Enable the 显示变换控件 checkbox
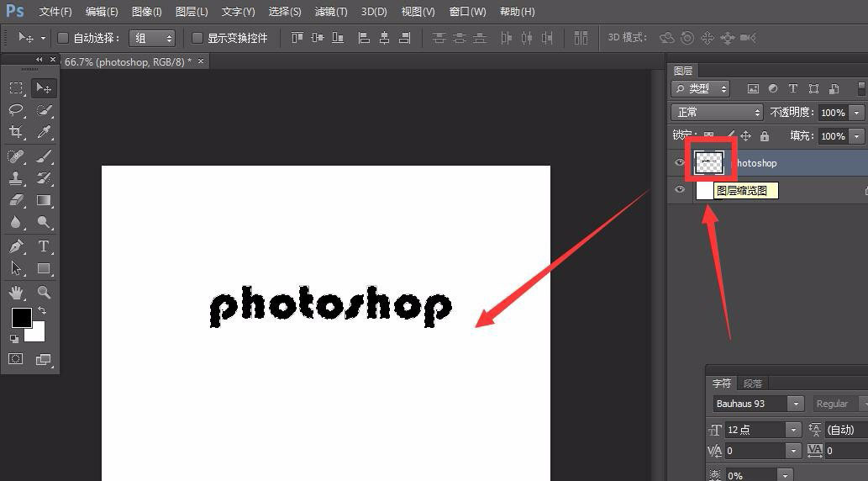The width and height of the screenshot is (868, 481). [x=197, y=38]
